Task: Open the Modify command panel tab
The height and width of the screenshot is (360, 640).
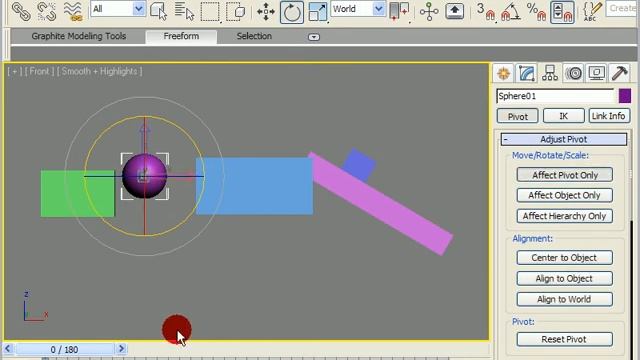Action: tap(527, 73)
